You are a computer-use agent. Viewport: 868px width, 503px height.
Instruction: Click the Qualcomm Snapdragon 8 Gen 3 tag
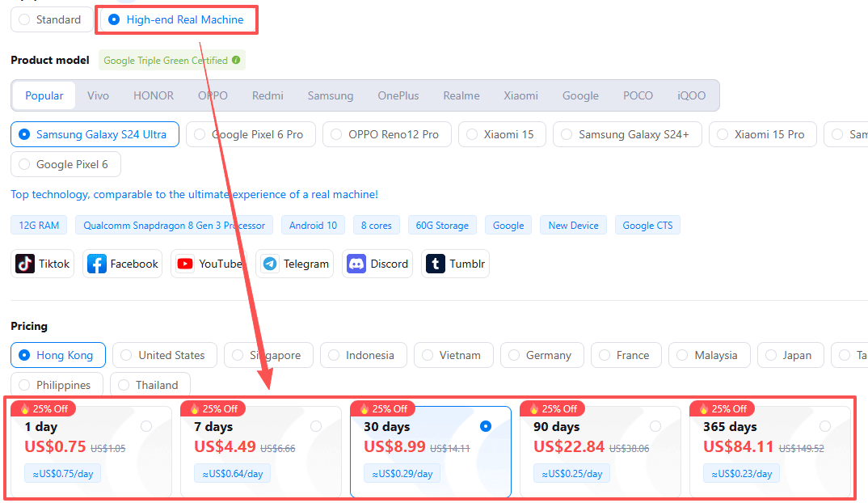tap(174, 226)
